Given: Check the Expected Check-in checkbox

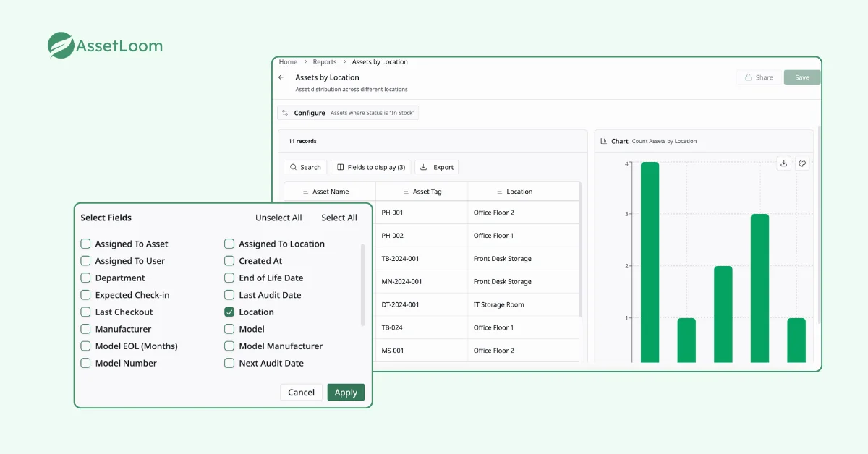Looking at the screenshot, I should [85, 295].
